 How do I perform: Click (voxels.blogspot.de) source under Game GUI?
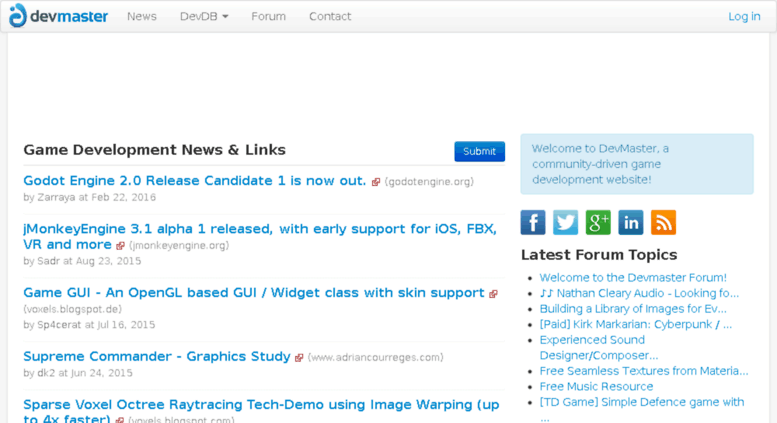pos(72,309)
